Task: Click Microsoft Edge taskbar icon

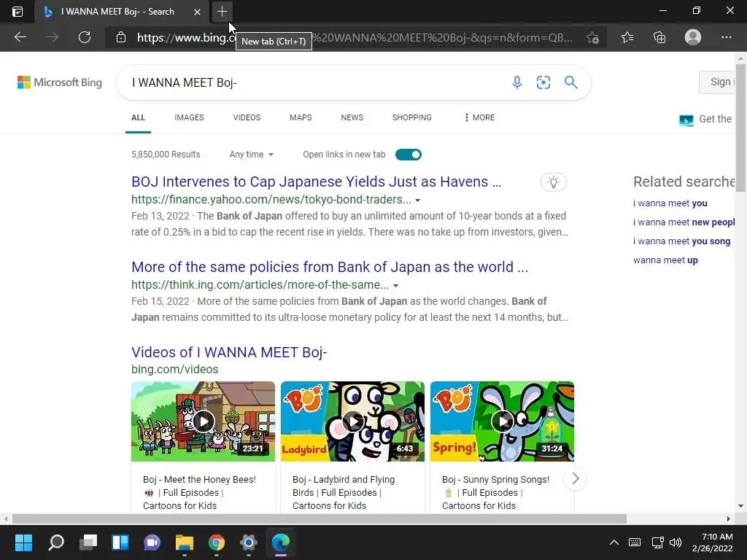Action: (x=281, y=542)
